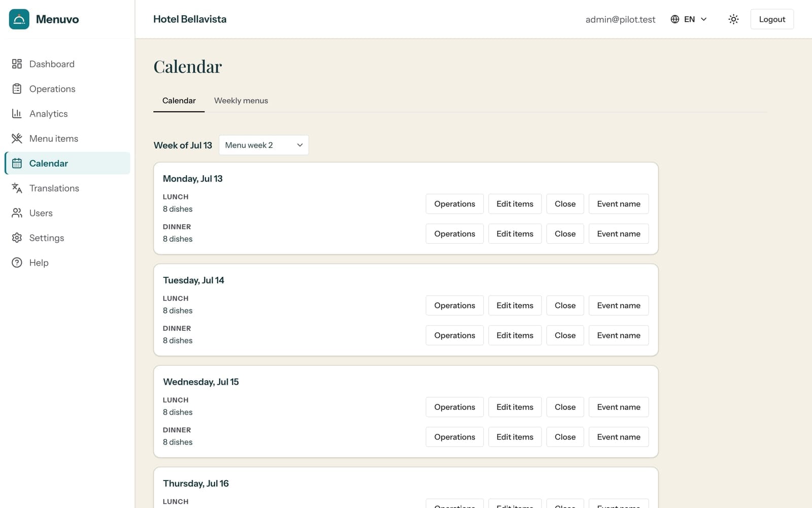Close Tuesday Jul 14 lunch
812x508 pixels.
click(565, 305)
